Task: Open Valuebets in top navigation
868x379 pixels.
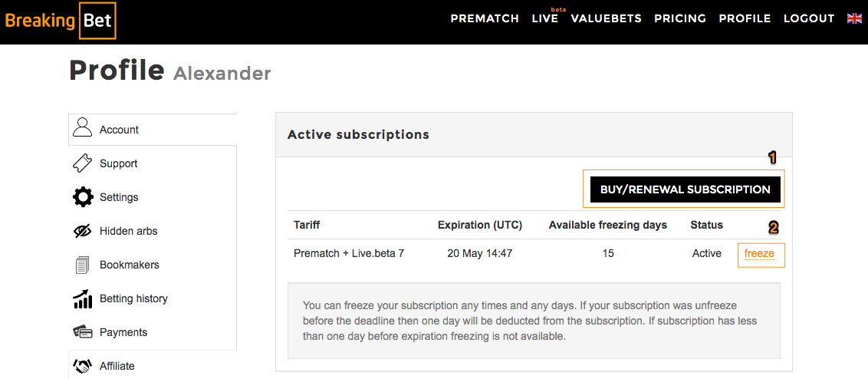Action: click(607, 18)
